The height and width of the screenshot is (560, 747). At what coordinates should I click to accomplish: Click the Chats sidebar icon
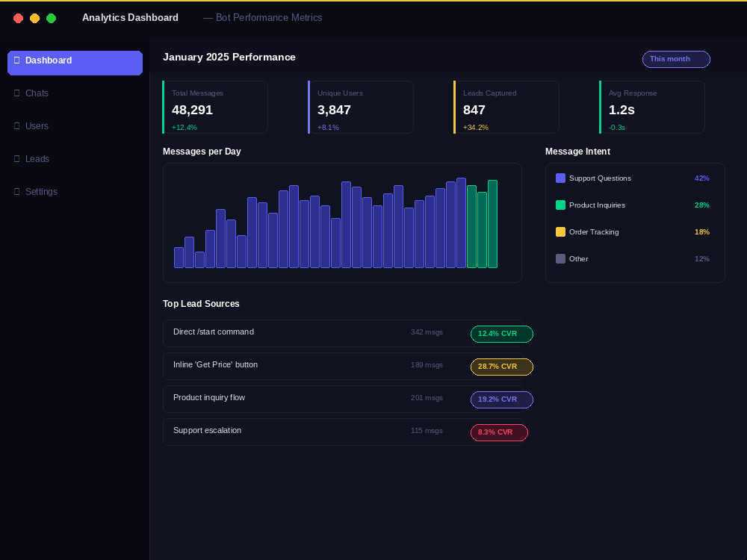tap(16, 93)
